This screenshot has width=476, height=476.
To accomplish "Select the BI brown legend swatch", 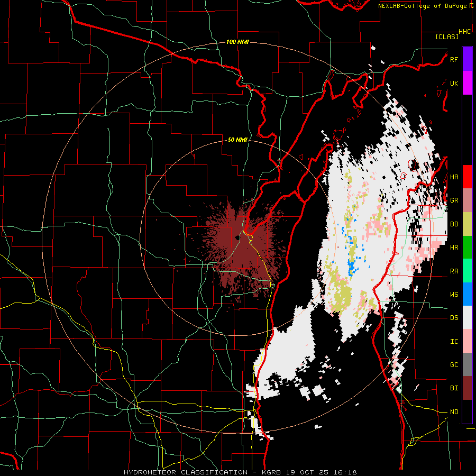I will [x=467, y=388].
